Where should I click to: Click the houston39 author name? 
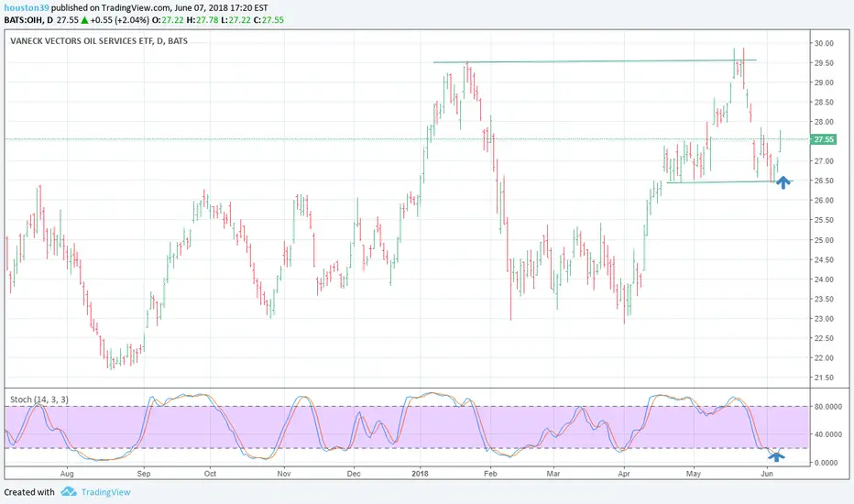pos(27,8)
